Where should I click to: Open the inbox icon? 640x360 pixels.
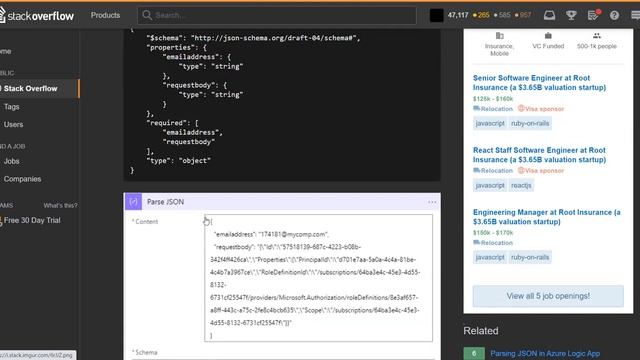[549, 16]
